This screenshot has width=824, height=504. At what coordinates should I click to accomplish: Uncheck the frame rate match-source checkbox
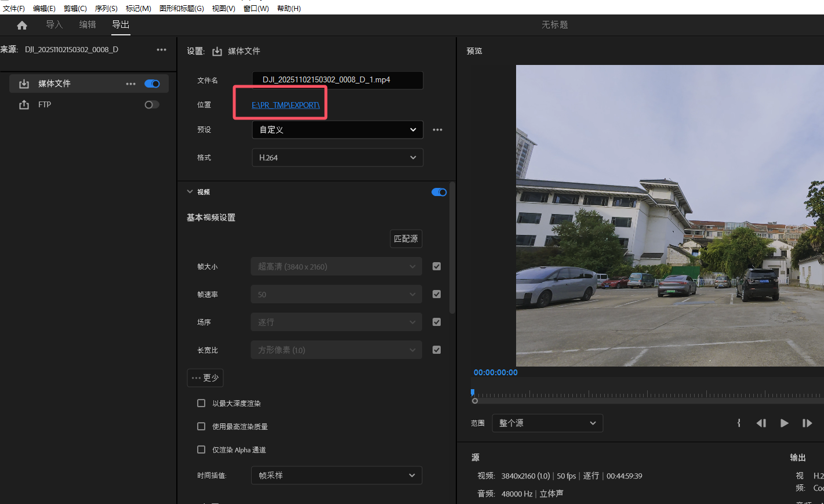coord(437,294)
